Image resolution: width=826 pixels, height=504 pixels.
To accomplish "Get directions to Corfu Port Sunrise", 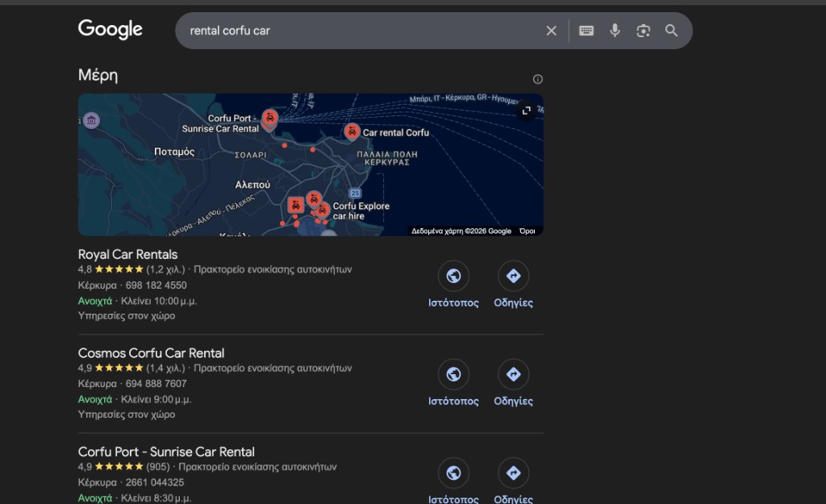I will [513, 473].
